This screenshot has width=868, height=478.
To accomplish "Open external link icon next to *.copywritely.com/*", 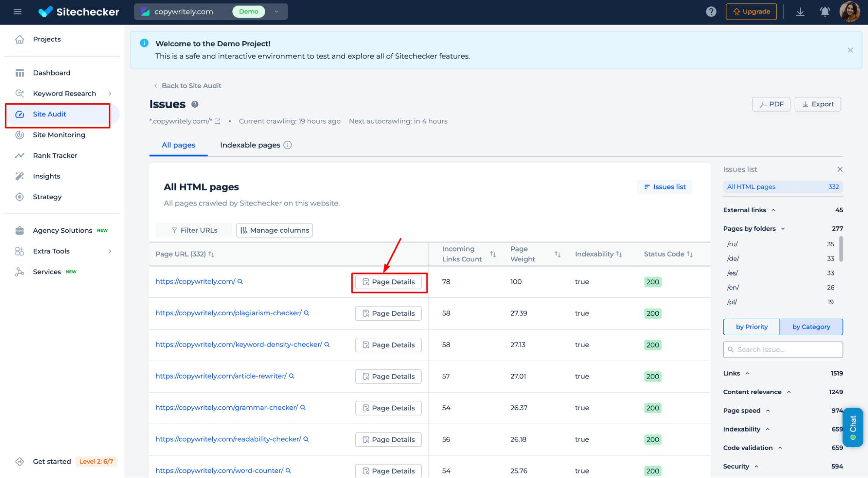I will click(x=218, y=121).
